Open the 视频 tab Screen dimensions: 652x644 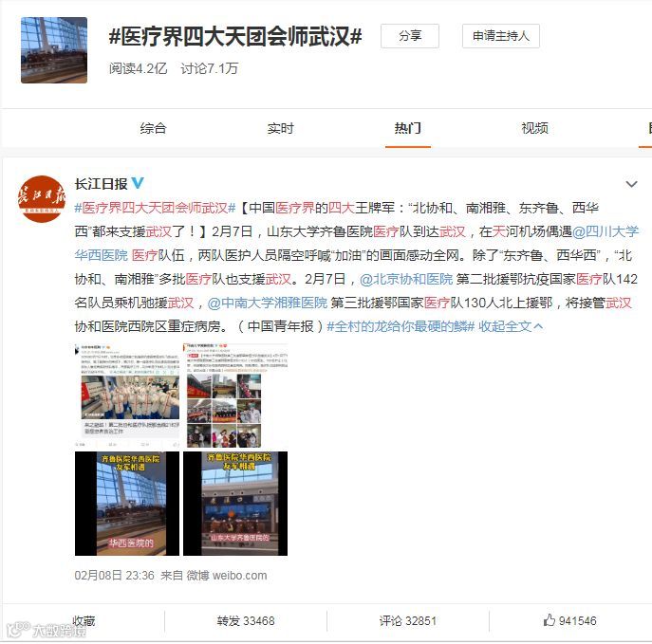click(x=535, y=128)
